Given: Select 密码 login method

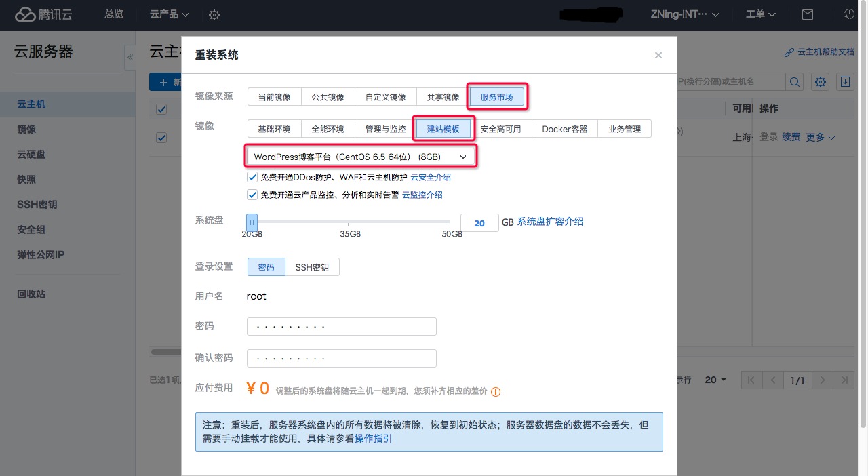Looking at the screenshot, I should [267, 267].
